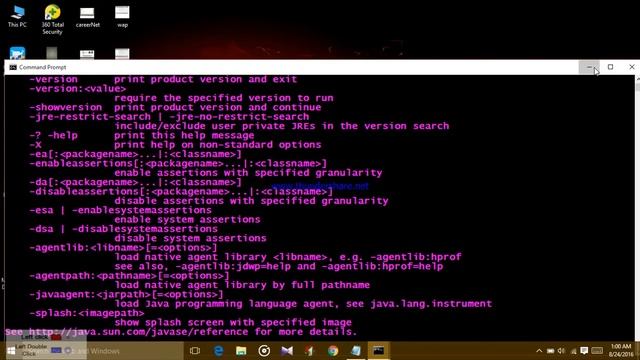This screenshot has width=640, height=360.
Task: Click the Command Prompt window title text
Action: (42, 67)
